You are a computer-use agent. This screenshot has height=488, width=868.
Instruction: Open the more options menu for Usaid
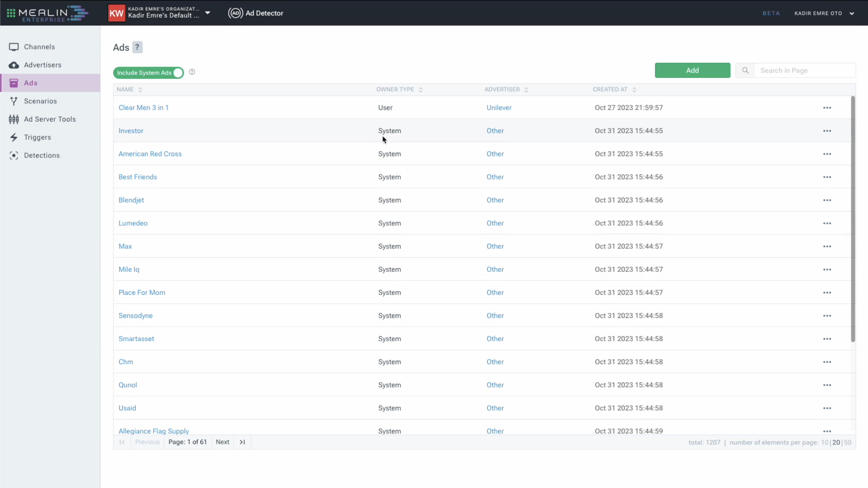pos(827,408)
